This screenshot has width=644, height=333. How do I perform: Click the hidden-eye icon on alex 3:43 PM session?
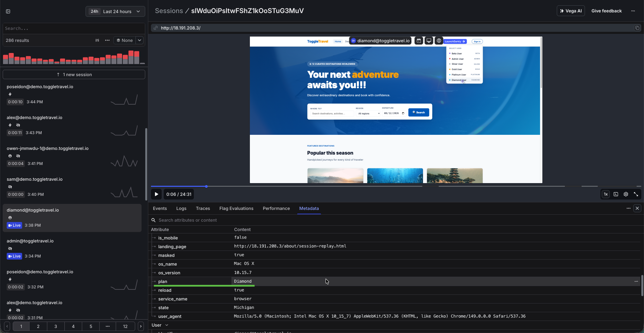tap(18, 125)
